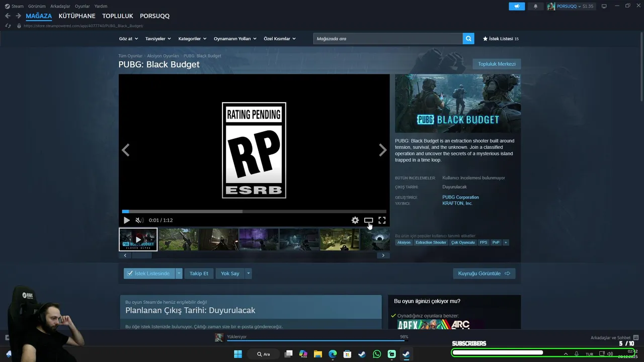644x362 pixels.
Task: Show hidden tray icons with the chevron
Action: coord(566,354)
